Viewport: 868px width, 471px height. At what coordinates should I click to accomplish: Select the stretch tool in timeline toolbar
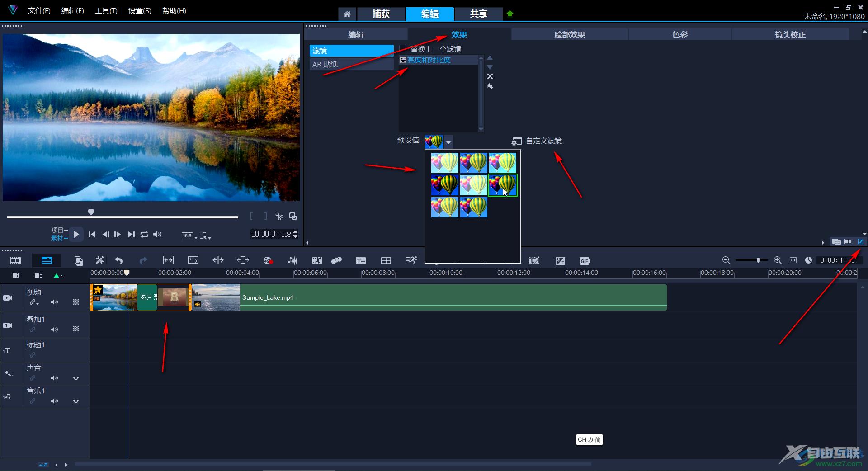coord(193,260)
